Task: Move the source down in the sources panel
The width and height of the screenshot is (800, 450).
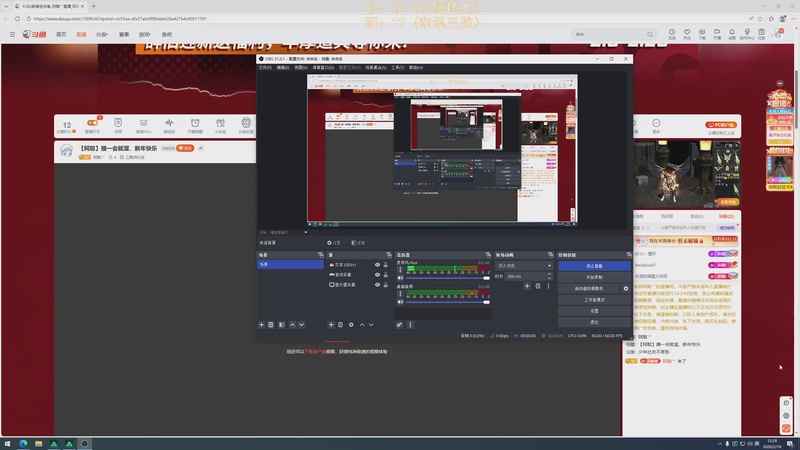Action: pyautogui.click(x=371, y=324)
